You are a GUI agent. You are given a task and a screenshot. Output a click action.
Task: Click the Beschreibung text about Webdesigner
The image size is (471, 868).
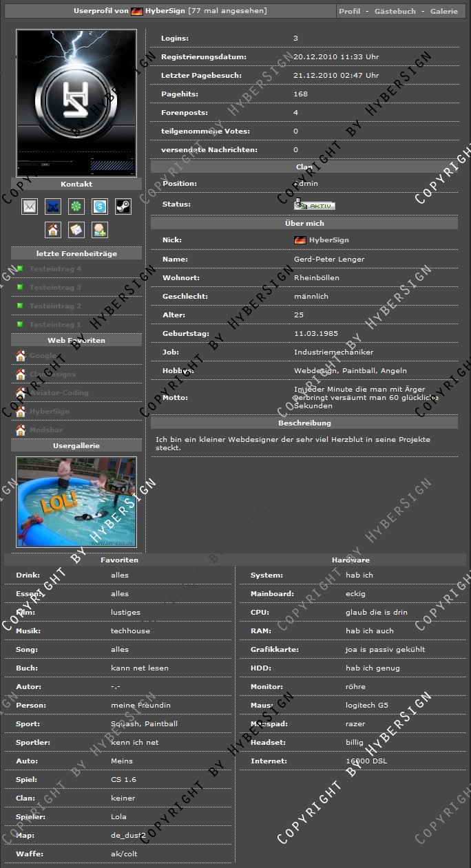click(x=293, y=443)
